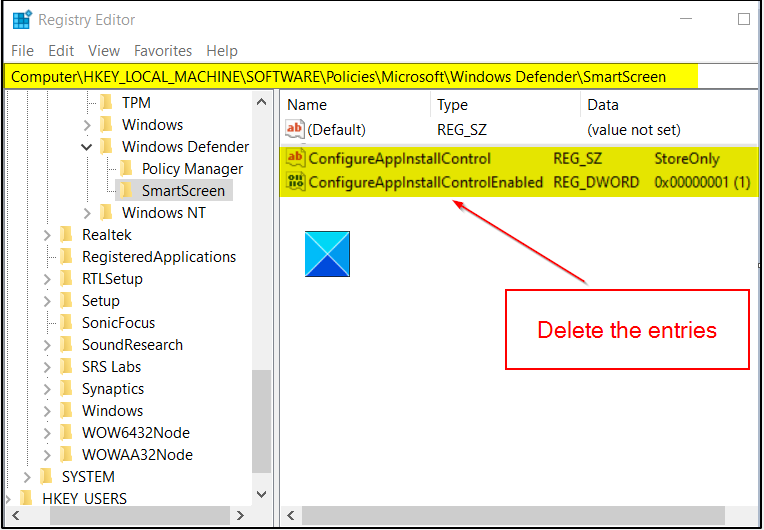
Task: Expand the Windows key under Policies
Action: point(87,125)
